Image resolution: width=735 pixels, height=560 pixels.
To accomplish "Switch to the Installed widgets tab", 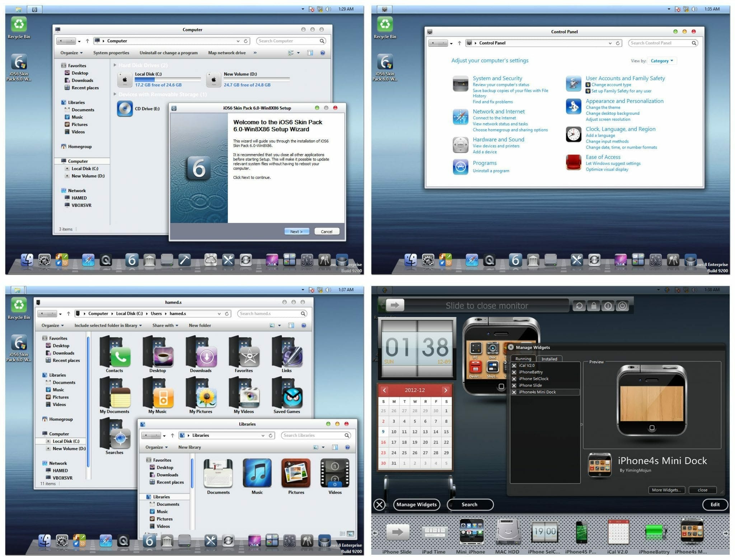I will tap(549, 359).
